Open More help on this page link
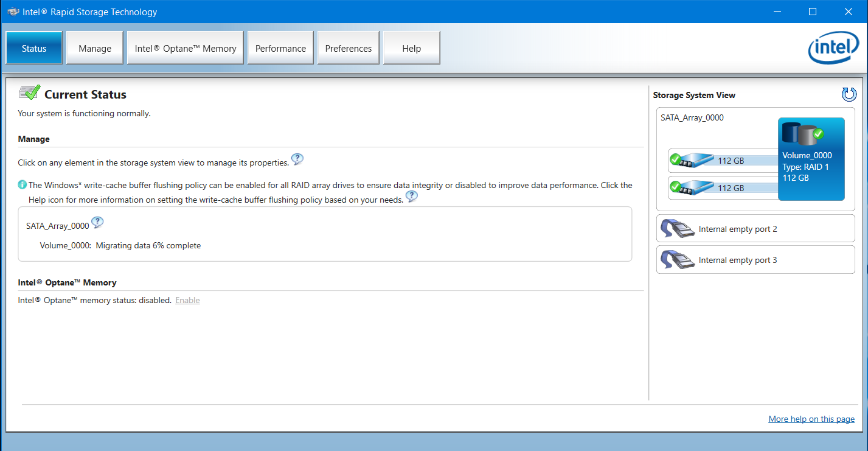 click(x=811, y=419)
